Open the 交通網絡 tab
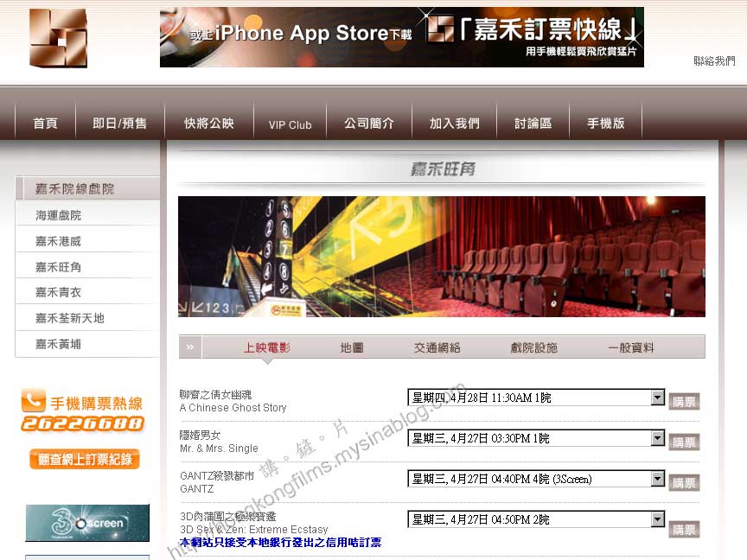This screenshot has width=747, height=560. tap(437, 347)
